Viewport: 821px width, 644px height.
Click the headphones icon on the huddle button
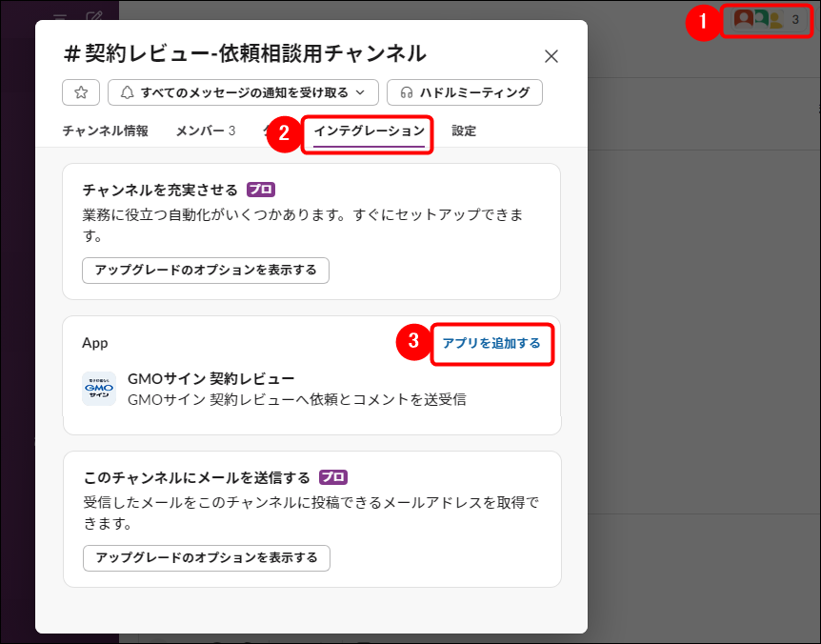[x=405, y=92]
